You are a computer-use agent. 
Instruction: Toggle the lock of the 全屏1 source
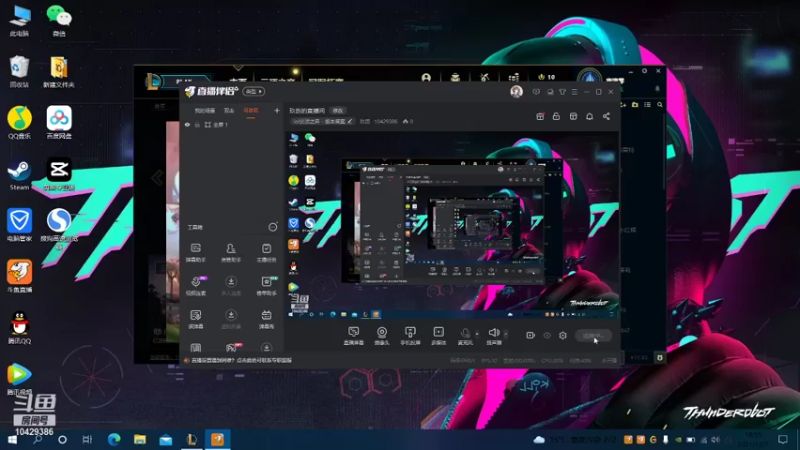pos(197,124)
